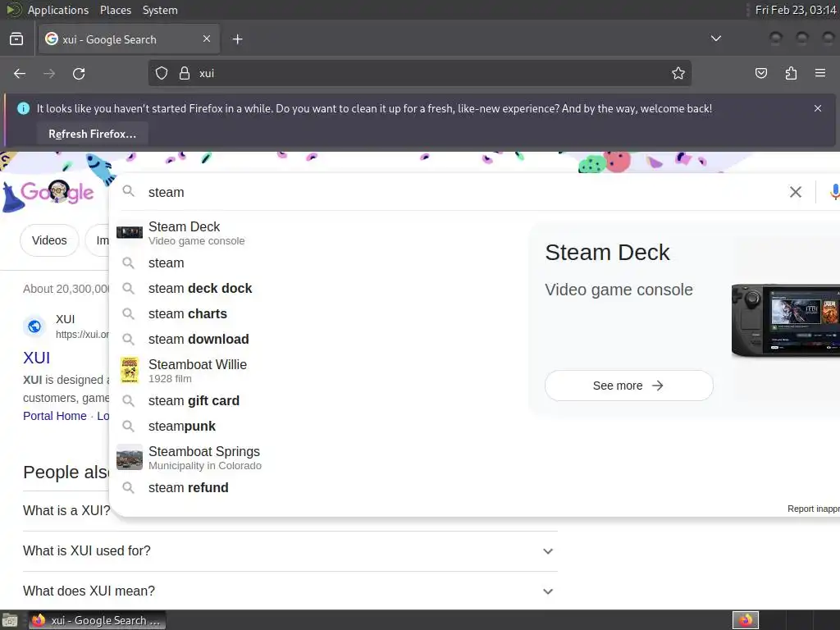
Task: Expand the "What is a XUI?" question
Action: coord(66,510)
